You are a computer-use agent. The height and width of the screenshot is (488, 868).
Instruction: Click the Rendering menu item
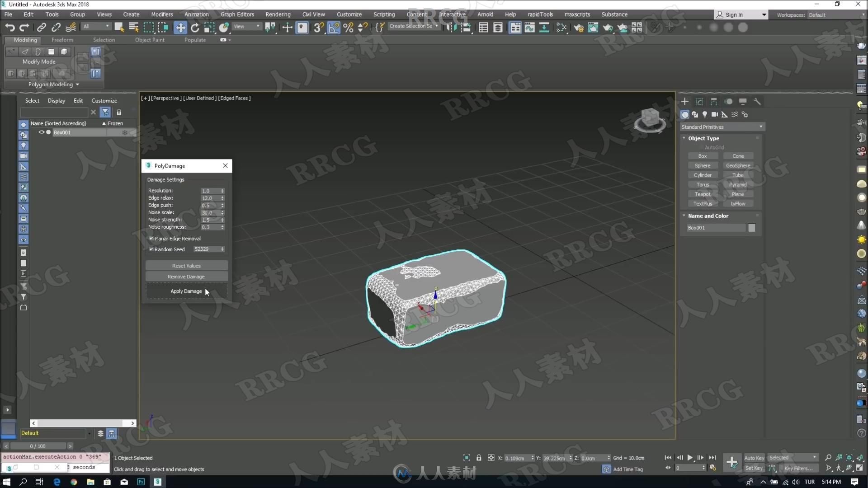[x=278, y=14]
